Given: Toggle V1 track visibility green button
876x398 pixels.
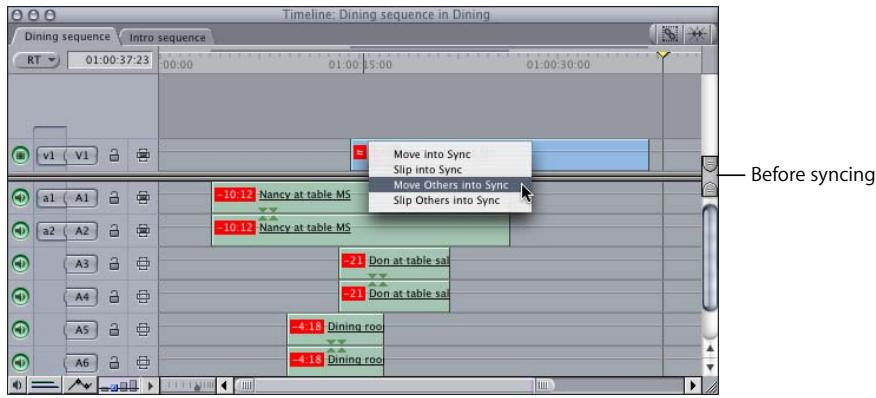Looking at the screenshot, I should coord(20,155).
